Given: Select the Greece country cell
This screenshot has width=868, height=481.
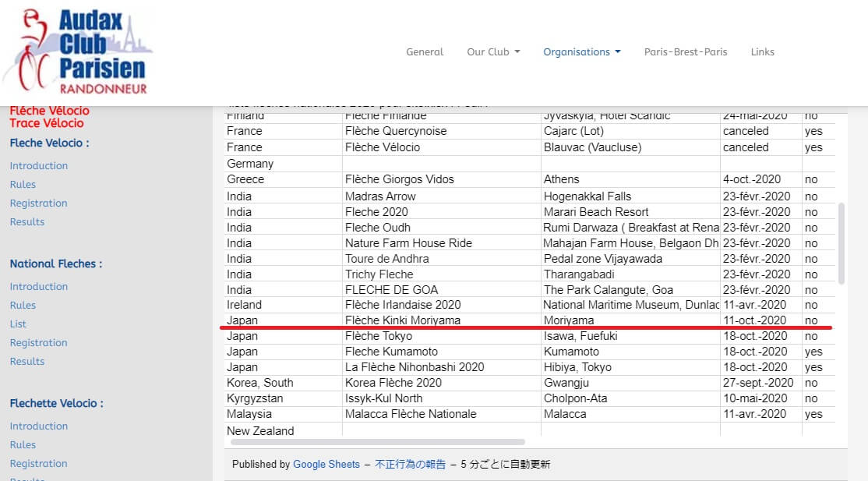Looking at the screenshot, I should (x=284, y=179).
